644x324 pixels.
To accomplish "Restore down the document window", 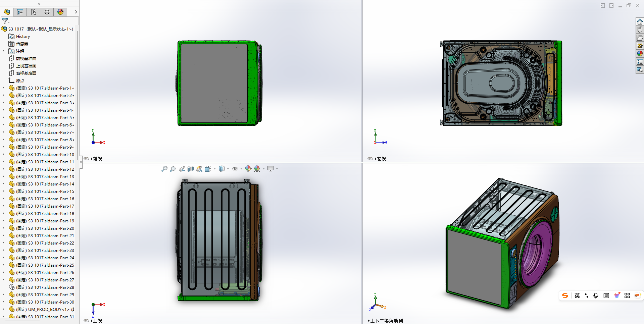I will pyautogui.click(x=629, y=5).
